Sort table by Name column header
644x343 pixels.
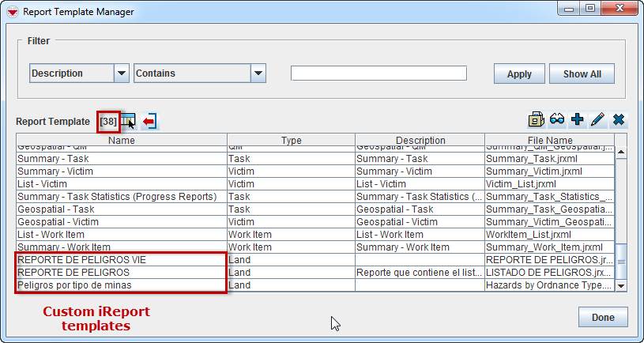(x=121, y=141)
